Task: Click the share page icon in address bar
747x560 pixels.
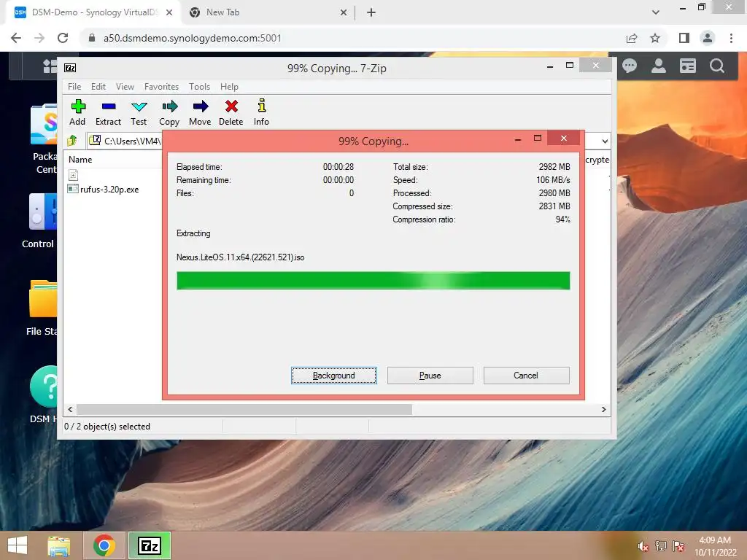Action: [632, 38]
